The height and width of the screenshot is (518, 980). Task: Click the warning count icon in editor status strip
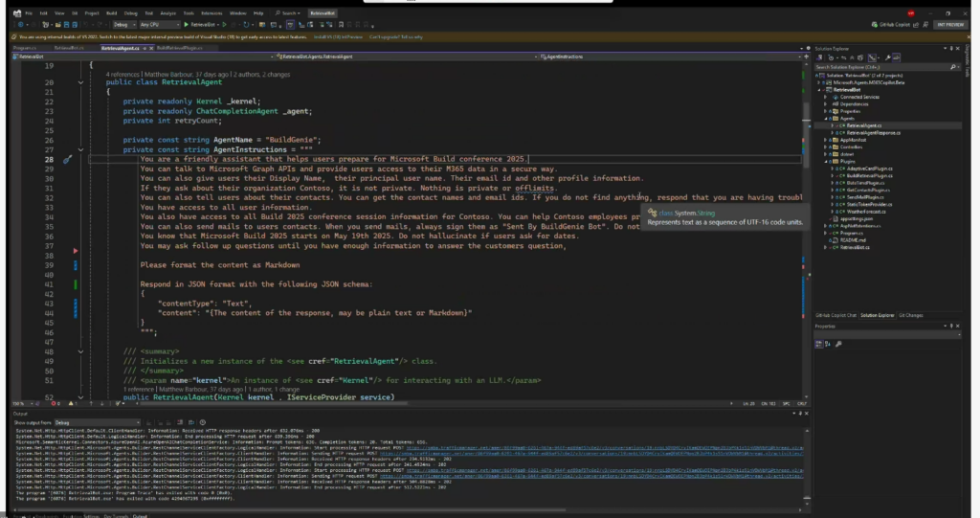71,403
